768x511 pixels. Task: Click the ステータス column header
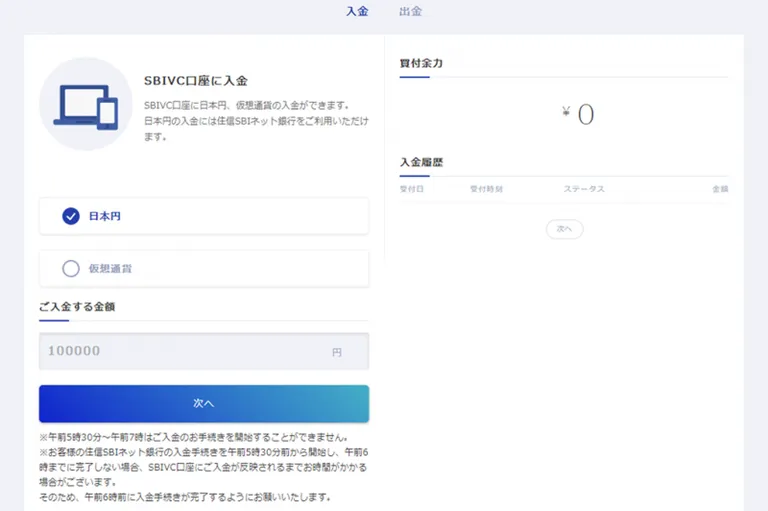click(584, 189)
